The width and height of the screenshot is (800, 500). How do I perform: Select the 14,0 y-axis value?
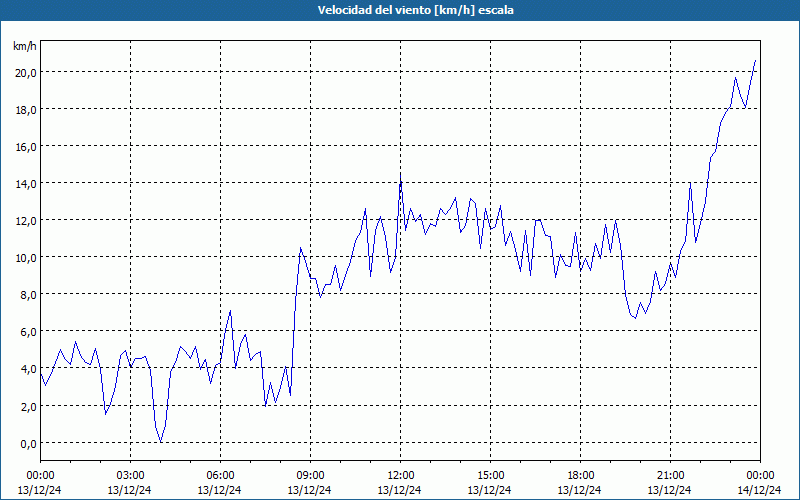click(26, 184)
